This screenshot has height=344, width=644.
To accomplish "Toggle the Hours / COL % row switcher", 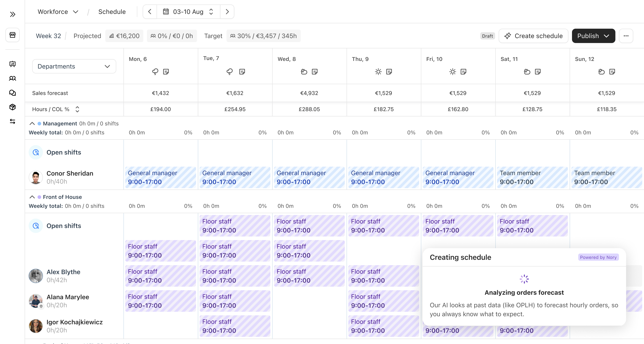I will (x=77, y=109).
